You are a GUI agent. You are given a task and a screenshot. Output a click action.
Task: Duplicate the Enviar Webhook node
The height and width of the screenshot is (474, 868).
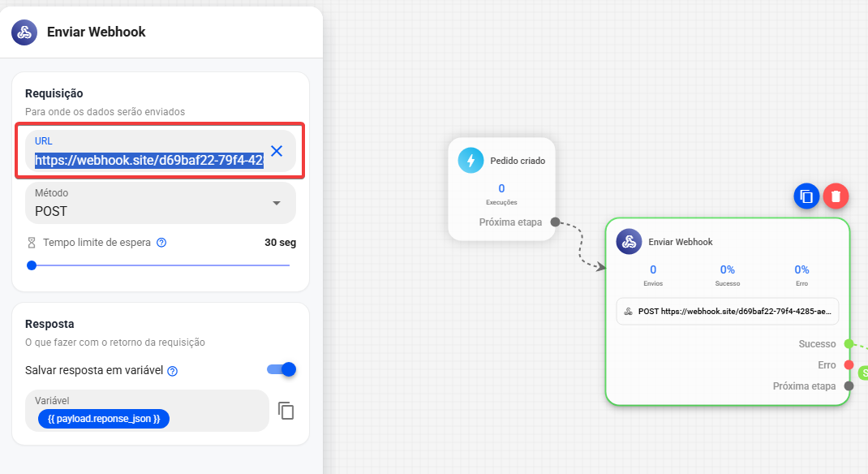(x=806, y=196)
